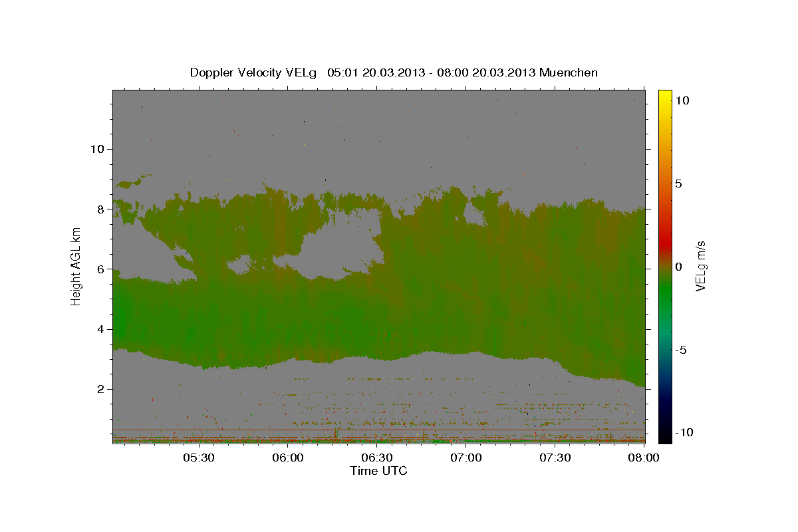Click the height axis label 4
The image size is (798, 532).
coord(100,329)
